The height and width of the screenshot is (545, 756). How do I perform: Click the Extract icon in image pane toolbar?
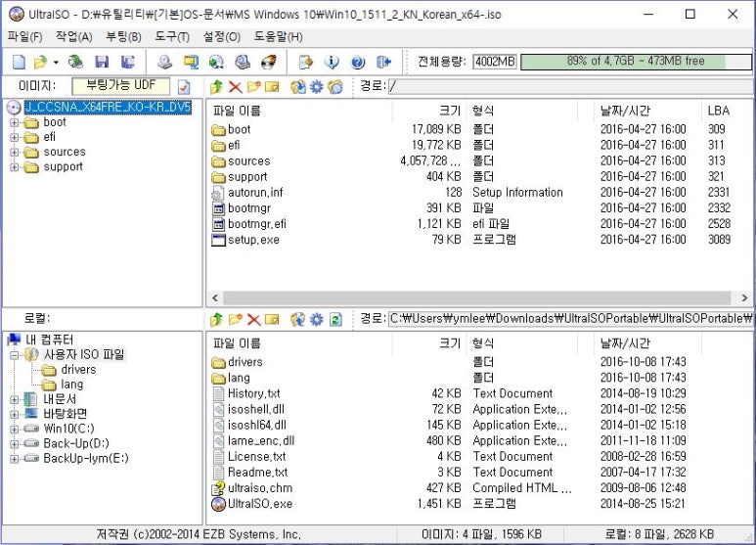[x=298, y=87]
